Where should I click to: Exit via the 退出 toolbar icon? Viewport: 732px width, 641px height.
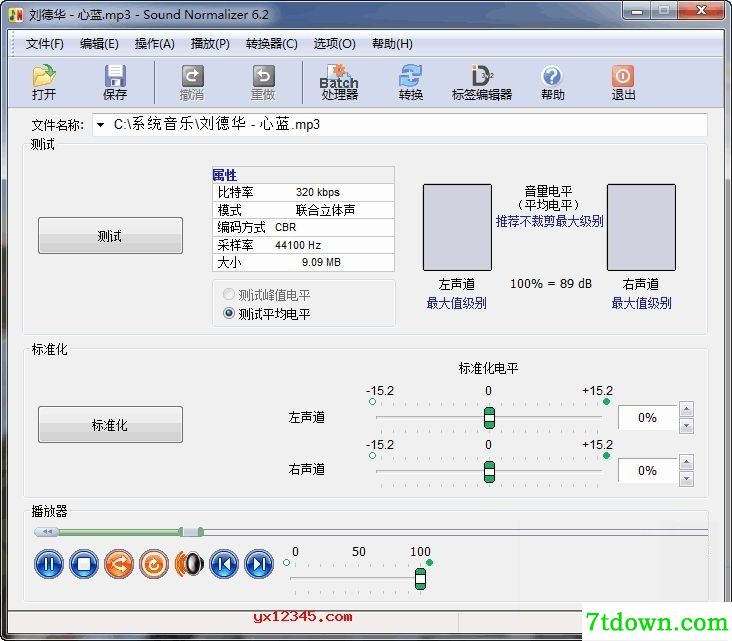tap(623, 82)
